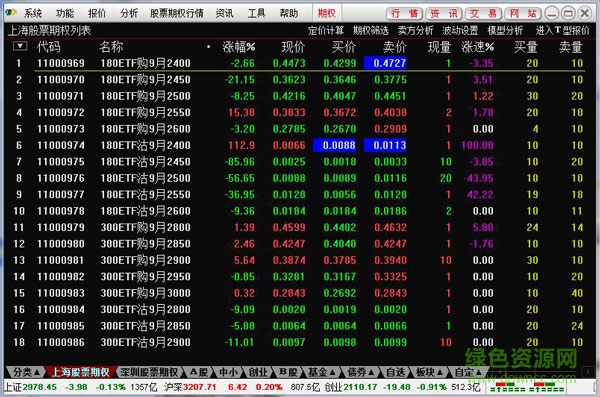This screenshot has height=397, width=600.
Task: Expand the 自定 tab menu
Action: pos(468,372)
